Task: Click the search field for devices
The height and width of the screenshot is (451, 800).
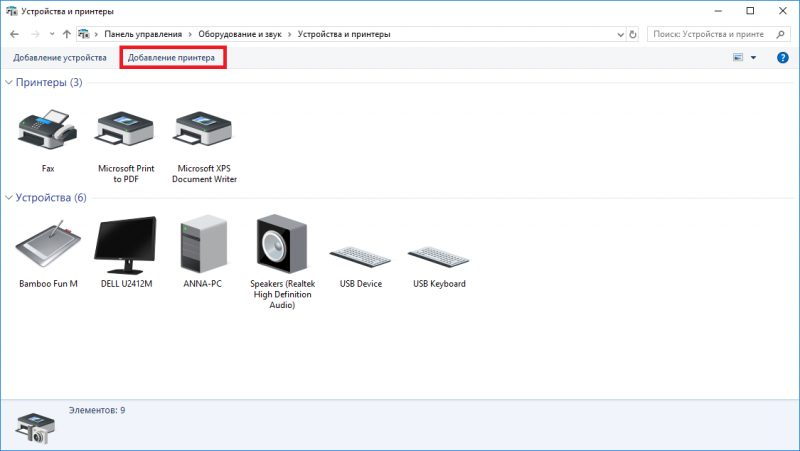Action: click(x=715, y=34)
